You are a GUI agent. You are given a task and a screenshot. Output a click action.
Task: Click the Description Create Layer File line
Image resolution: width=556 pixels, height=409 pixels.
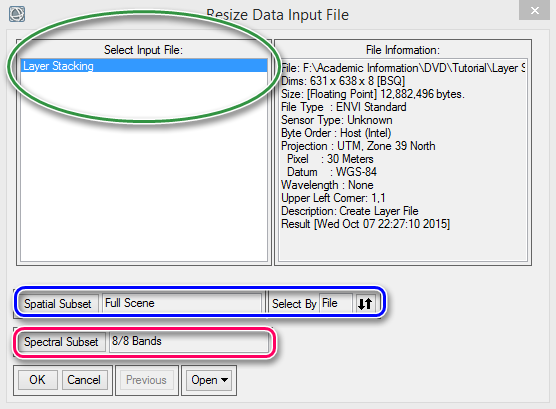coord(350,211)
